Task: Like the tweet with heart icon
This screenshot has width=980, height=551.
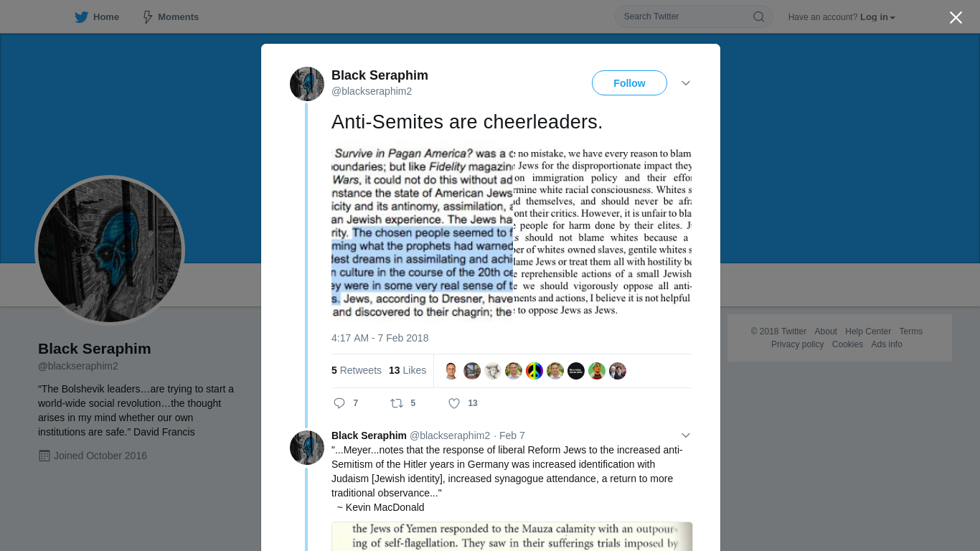Action: tap(454, 403)
